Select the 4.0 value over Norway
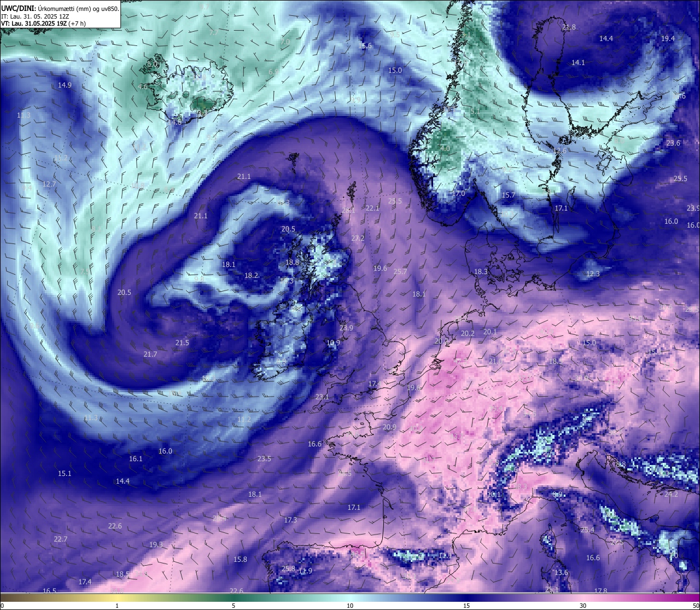The width and height of the screenshot is (700, 610). point(445,149)
